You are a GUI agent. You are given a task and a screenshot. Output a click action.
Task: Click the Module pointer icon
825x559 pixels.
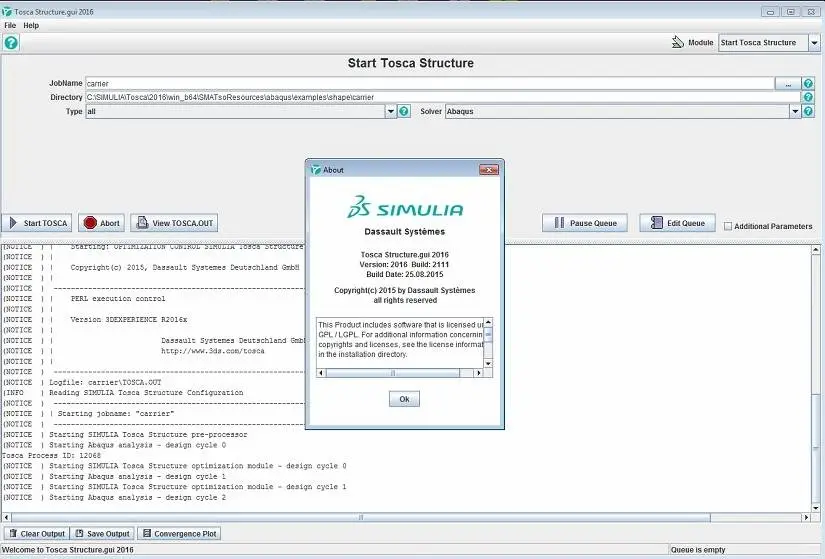[678, 42]
